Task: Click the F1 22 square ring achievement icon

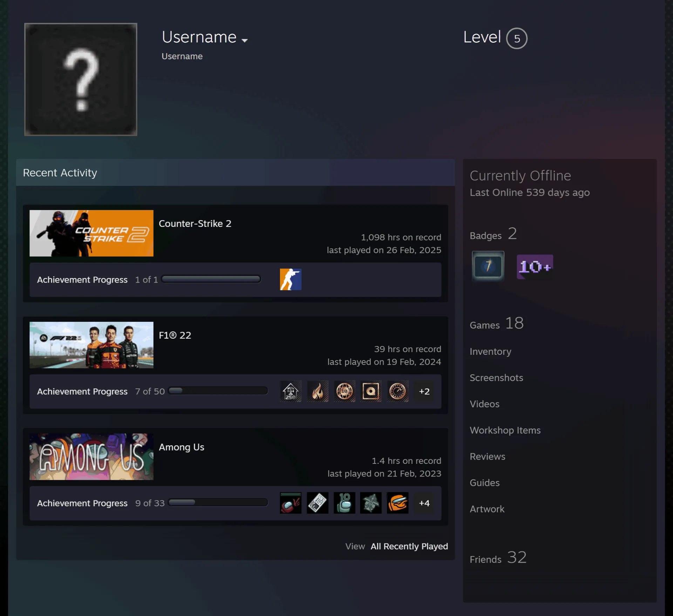Action: point(371,391)
